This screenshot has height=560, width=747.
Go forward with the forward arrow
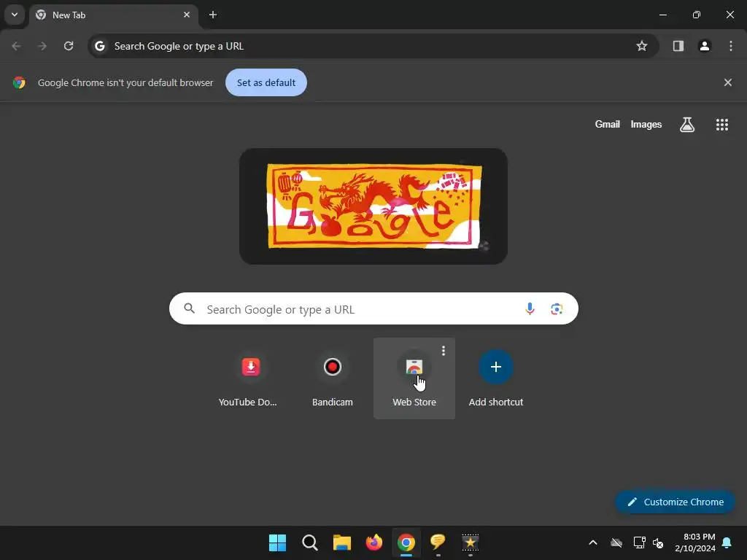point(42,46)
